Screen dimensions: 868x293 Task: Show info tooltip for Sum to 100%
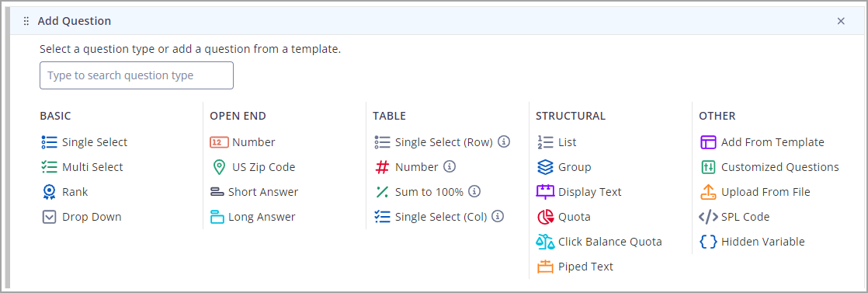point(474,192)
